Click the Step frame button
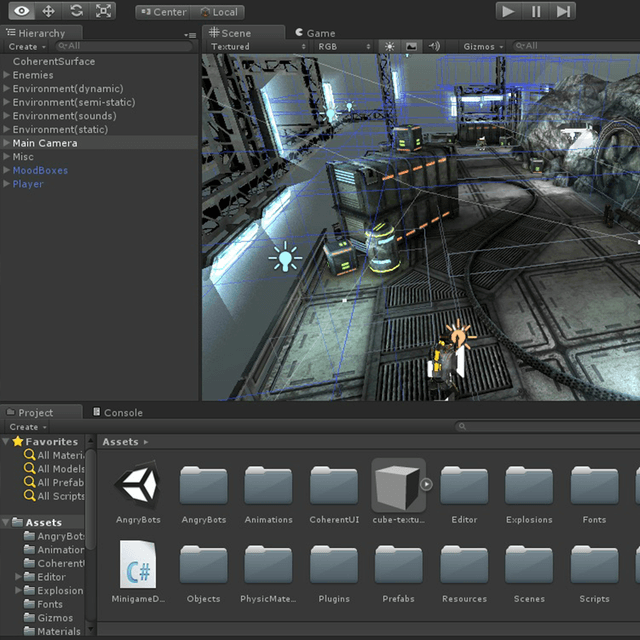The image size is (640, 640). coord(564,11)
